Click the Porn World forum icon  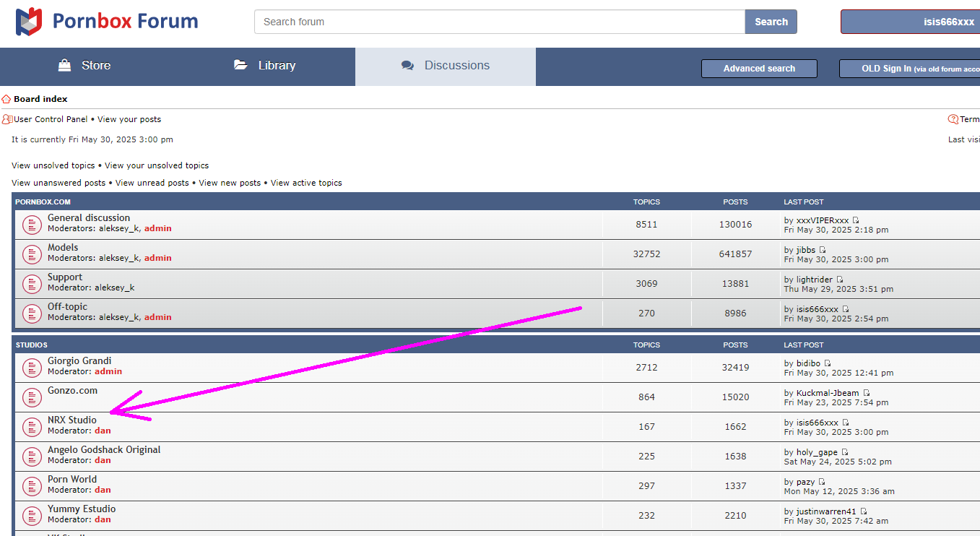click(32, 486)
